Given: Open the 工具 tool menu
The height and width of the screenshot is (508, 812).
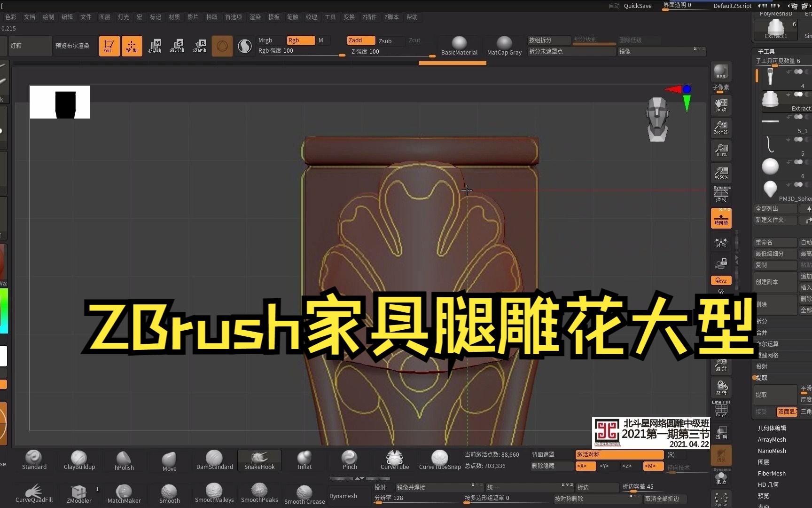Looking at the screenshot, I should (x=330, y=17).
